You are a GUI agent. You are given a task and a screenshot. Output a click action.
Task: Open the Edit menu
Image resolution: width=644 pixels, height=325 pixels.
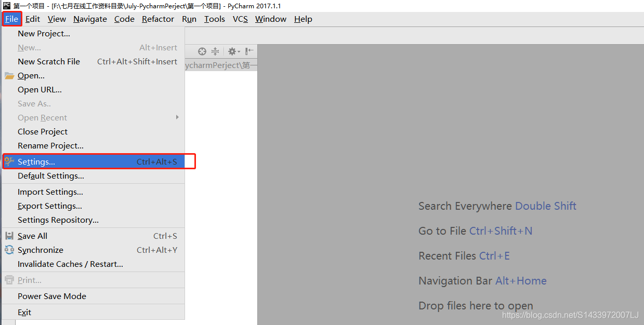pyautogui.click(x=33, y=19)
